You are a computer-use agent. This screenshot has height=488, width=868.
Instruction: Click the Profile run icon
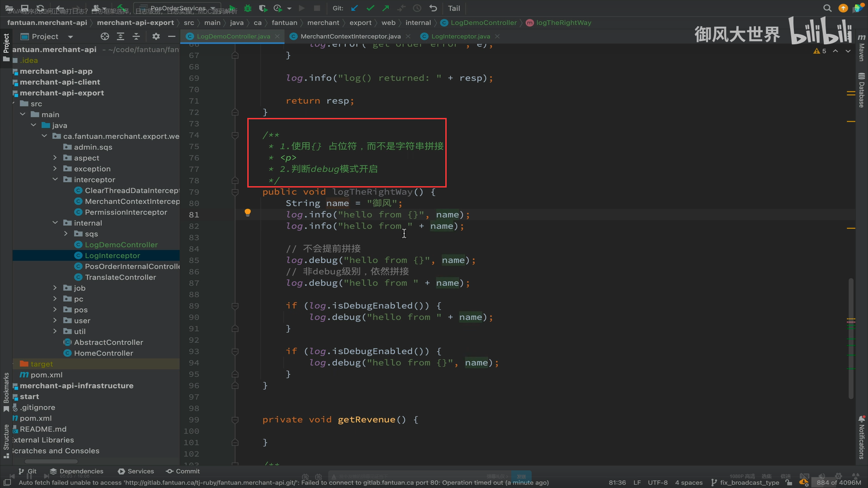(x=278, y=8)
